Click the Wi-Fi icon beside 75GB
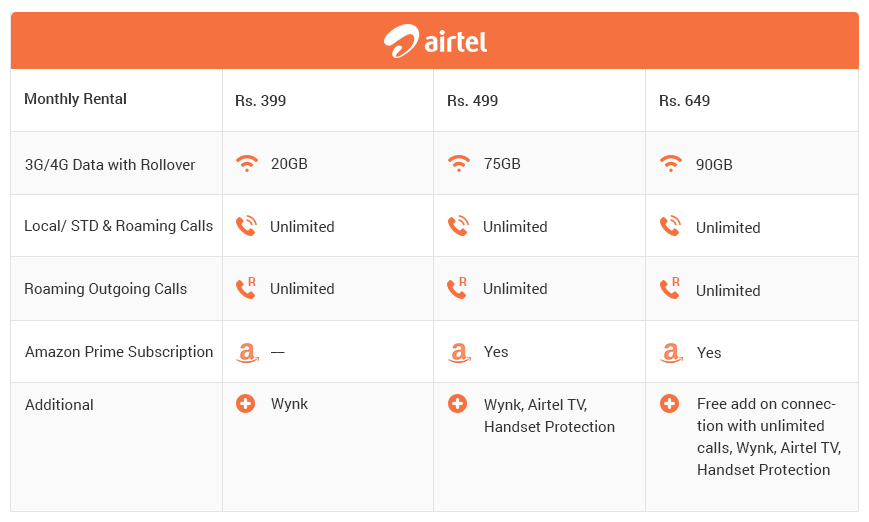Screen dimensions: 869x522 coord(458,163)
